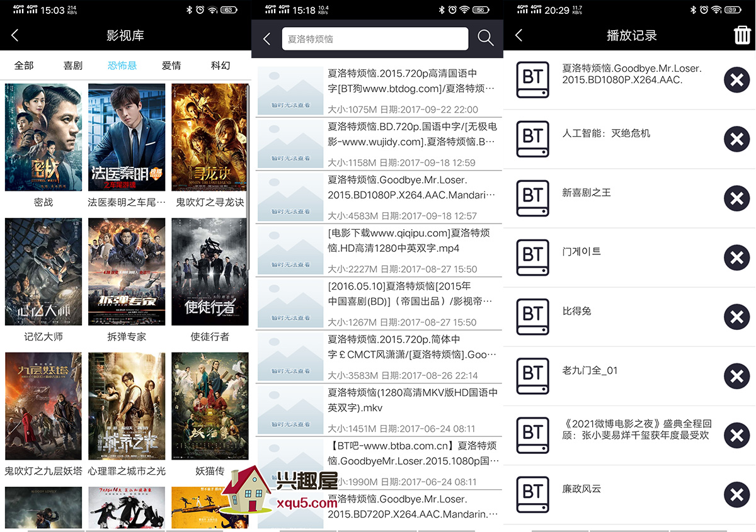Image resolution: width=756 pixels, height=532 pixels.
Task: Open the BD1080P.X264.AAC.Mandarin 4583M result
Action: pyautogui.click(x=379, y=197)
